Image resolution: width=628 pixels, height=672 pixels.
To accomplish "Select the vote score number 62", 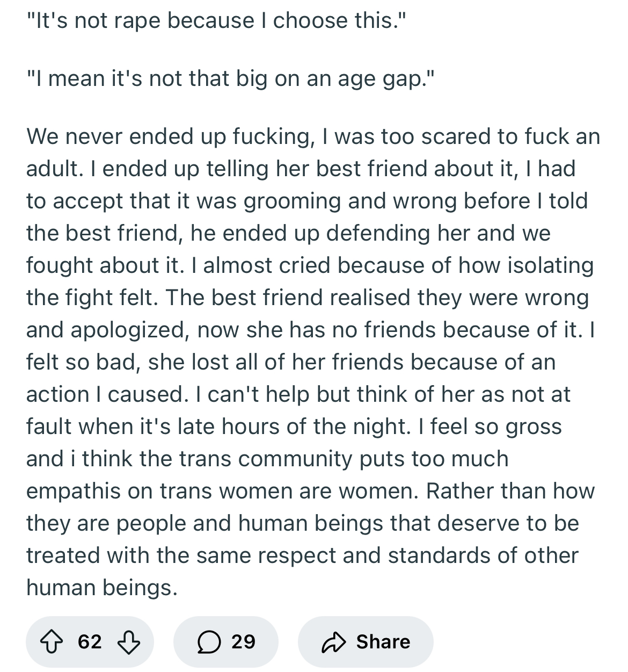I will coord(90,641).
